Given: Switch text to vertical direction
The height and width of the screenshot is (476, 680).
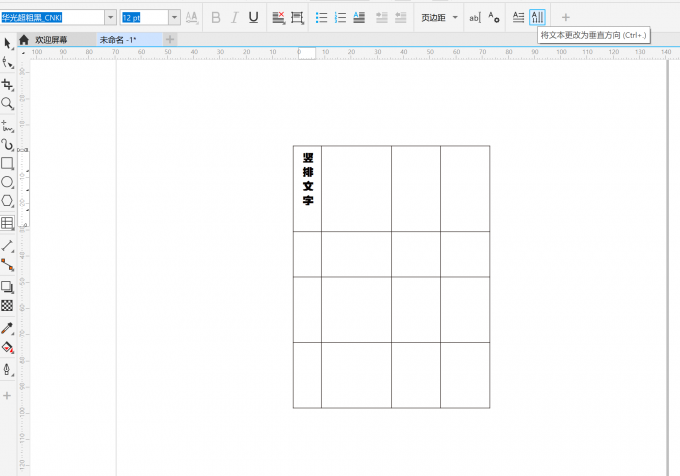Looking at the screenshot, I should click(537, 17).
